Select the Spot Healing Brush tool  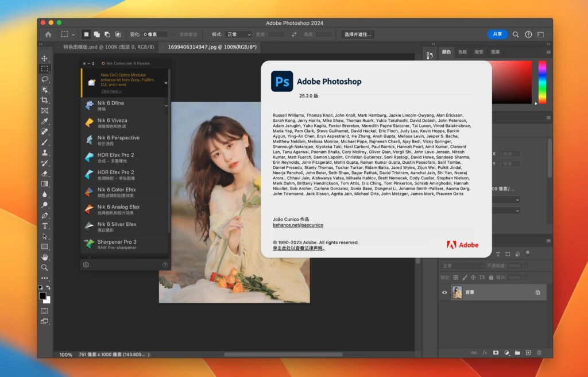pos(45,132)
